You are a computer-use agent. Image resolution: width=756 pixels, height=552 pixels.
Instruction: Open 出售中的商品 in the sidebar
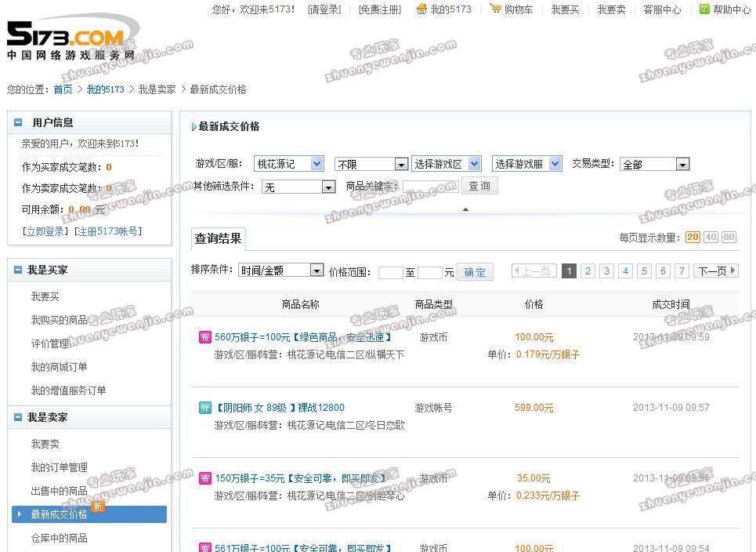click(60, 491)
